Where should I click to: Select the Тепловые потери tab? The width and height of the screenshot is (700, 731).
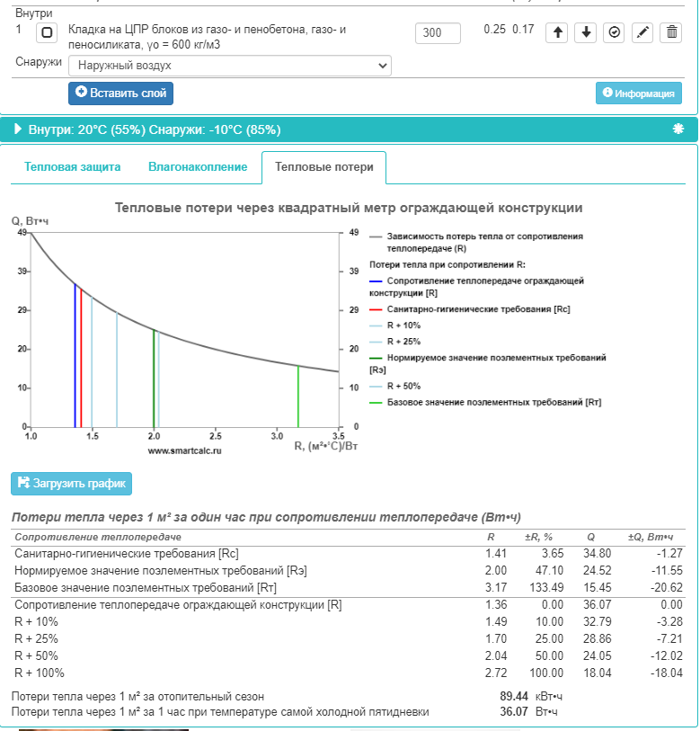point(323,167)
